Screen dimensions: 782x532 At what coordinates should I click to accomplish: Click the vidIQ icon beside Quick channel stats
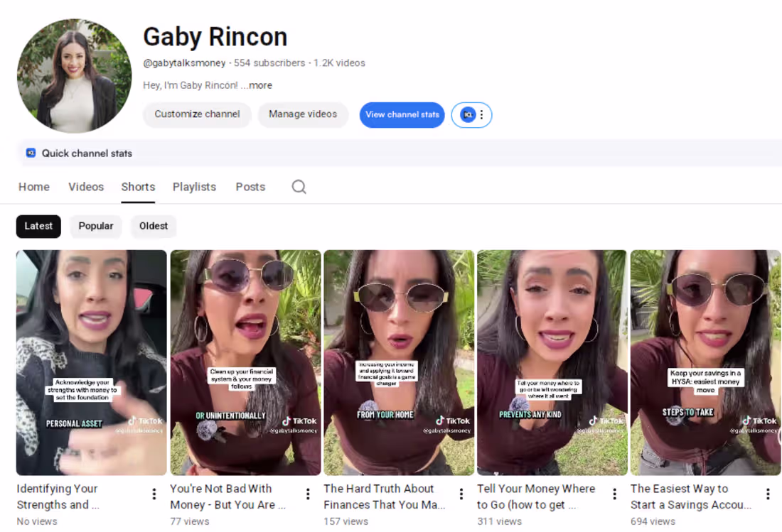[31, 153]
